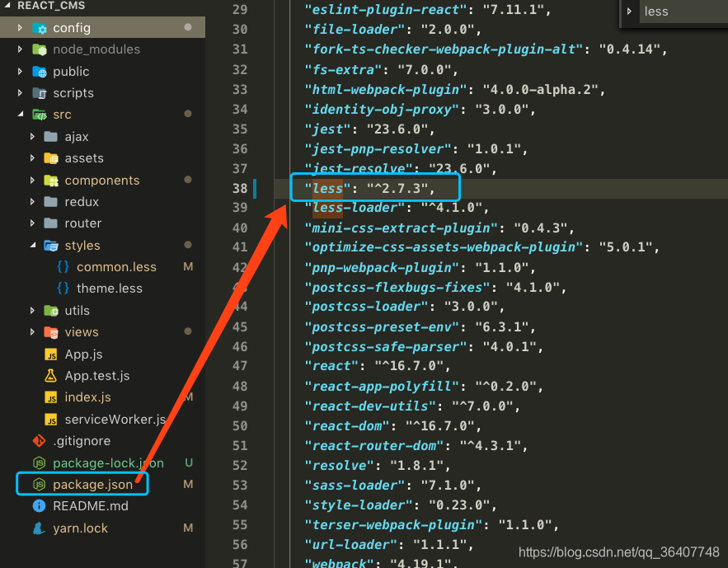
Task: Click line number 38 in the gutter
Action: pos(240,189)
